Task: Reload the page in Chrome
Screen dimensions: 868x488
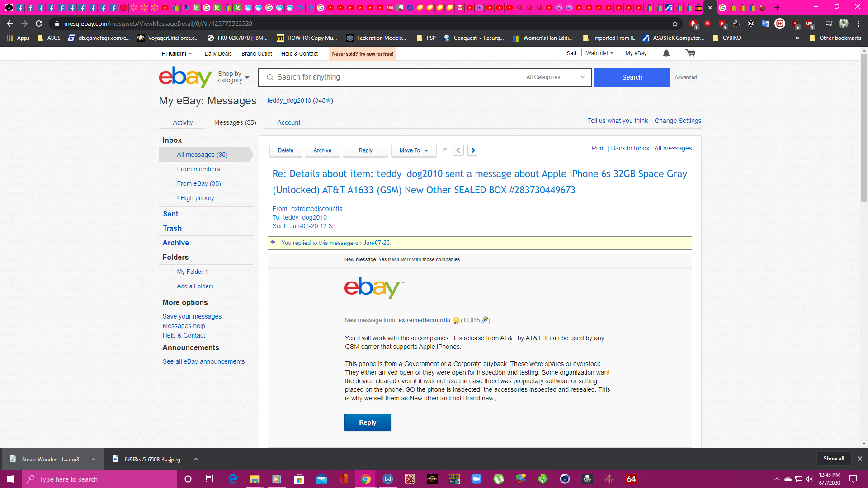Action: [x=39, y=23]
